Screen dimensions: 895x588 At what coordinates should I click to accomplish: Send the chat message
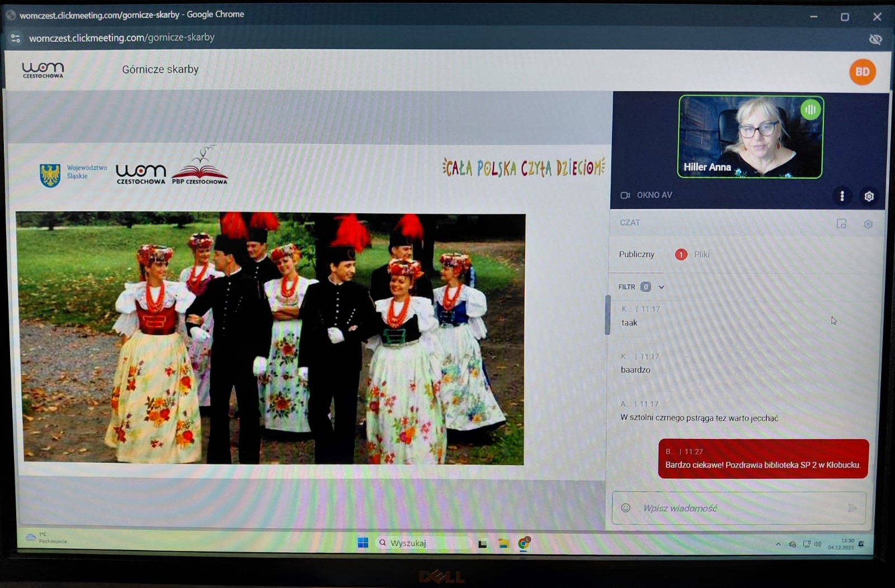point(852,508)
